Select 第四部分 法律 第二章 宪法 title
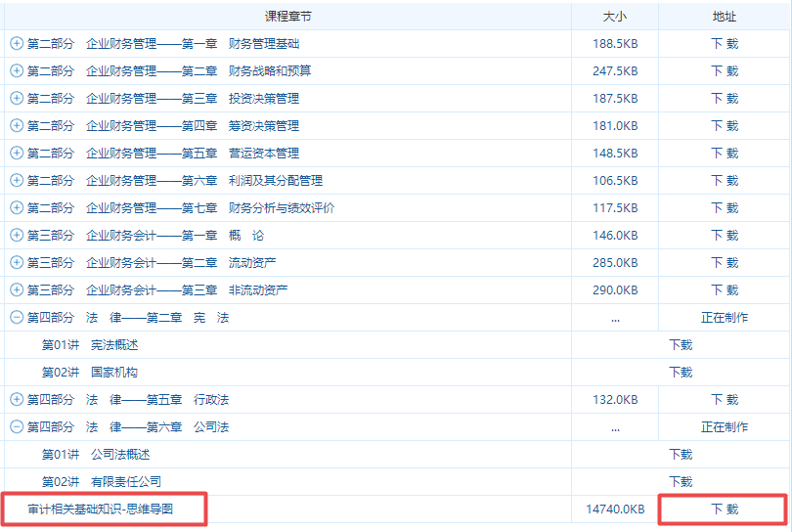This screenshot has width=792, height=532. click(x=128, y=317)
